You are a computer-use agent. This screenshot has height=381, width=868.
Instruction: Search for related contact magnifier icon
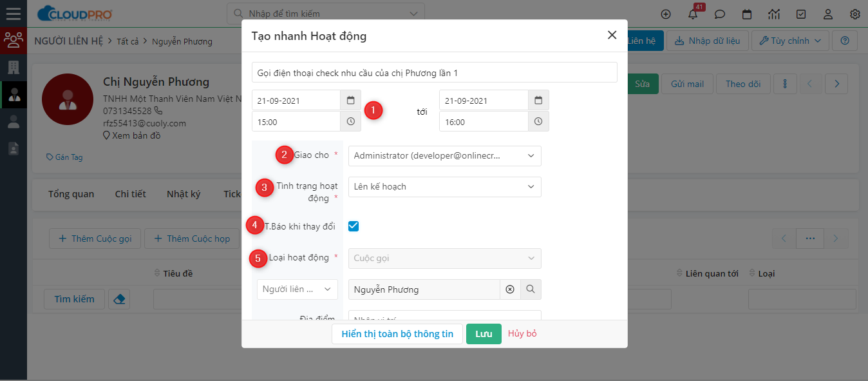click(x=531, y=289)
